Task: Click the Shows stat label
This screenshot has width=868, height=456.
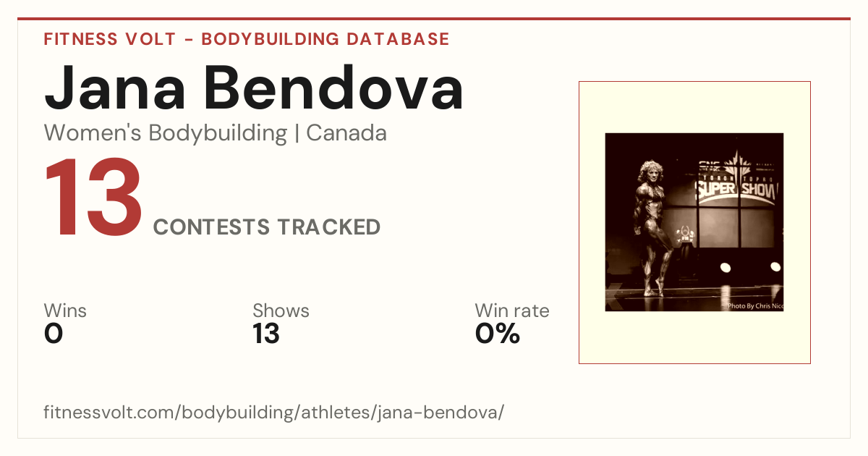Action: [281, 311]
